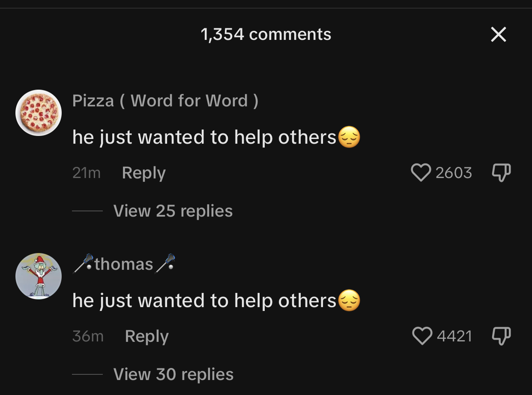Tap the 1,354 comments header
The height and width of the screenshot is (395, 532).
266,34
